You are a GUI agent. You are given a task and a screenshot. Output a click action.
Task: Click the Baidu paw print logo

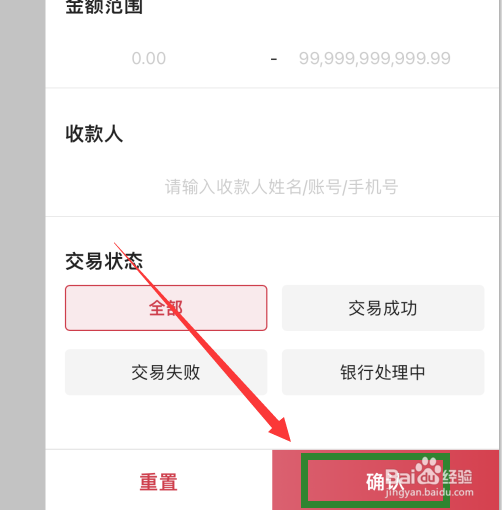(428, 471)
